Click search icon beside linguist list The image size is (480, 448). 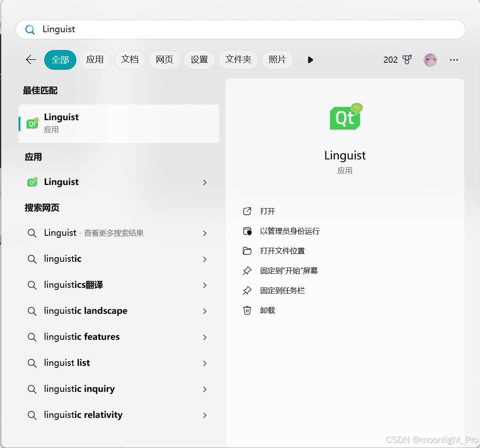32,363
